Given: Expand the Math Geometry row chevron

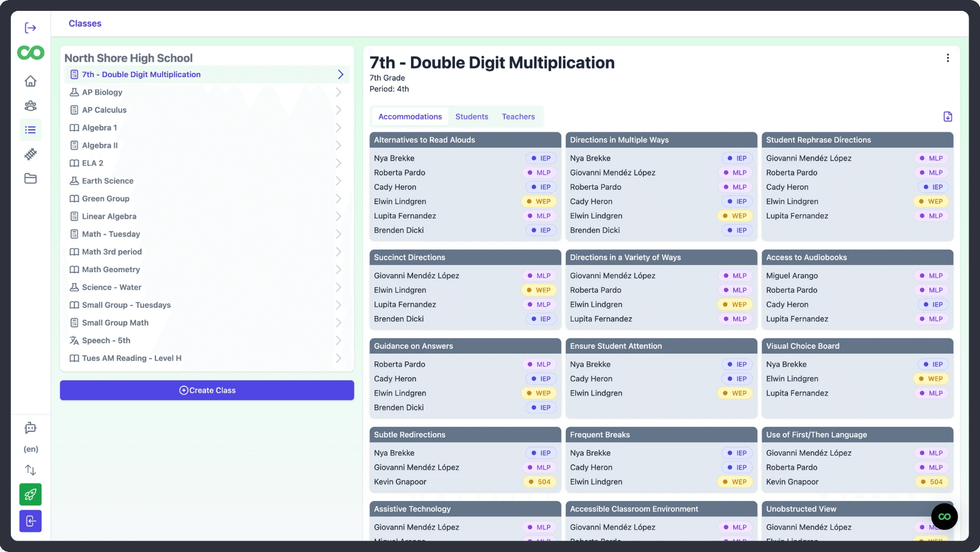Looking at the screenshot, I should pyautogui.click(x=339, y=269).
